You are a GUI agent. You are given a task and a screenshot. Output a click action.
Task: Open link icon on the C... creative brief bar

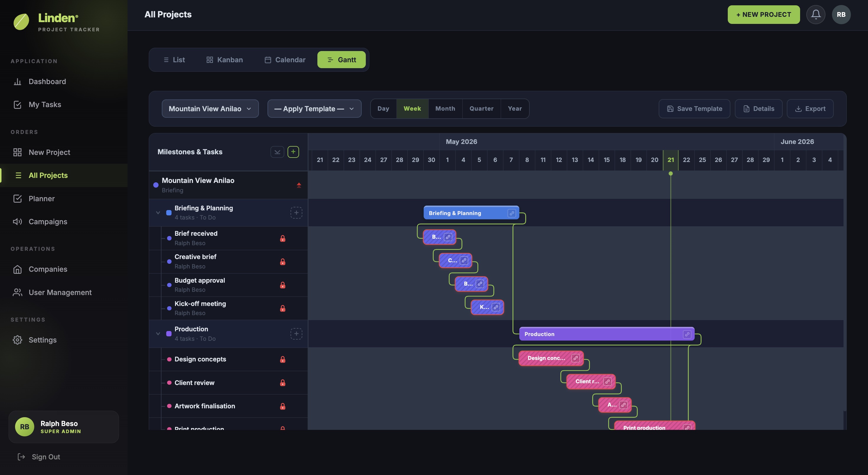(464, 260)
